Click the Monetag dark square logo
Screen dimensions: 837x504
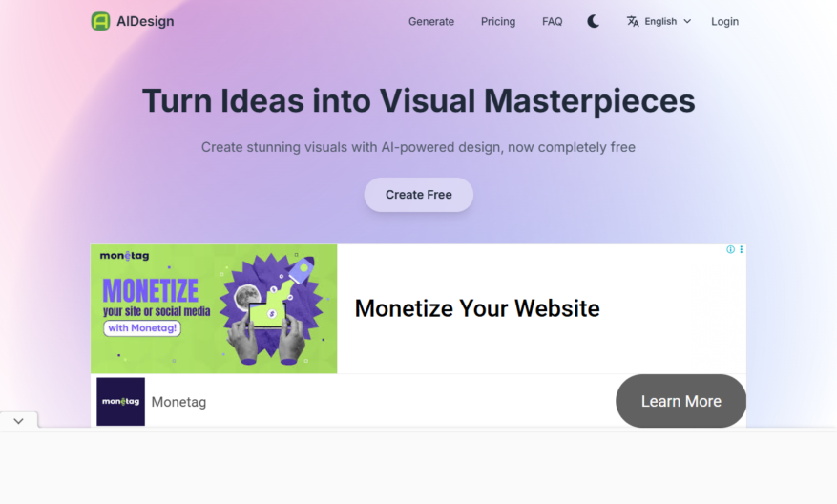point(120,402)
